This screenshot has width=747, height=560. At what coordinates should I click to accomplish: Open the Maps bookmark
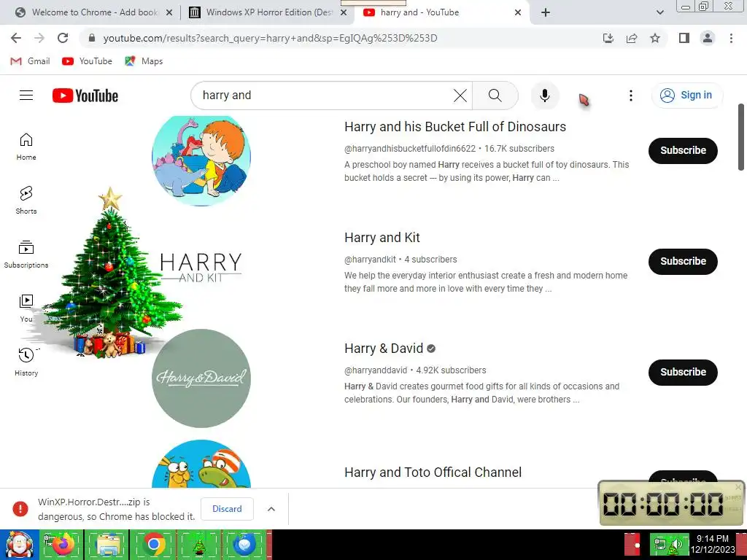pos(144,61)
